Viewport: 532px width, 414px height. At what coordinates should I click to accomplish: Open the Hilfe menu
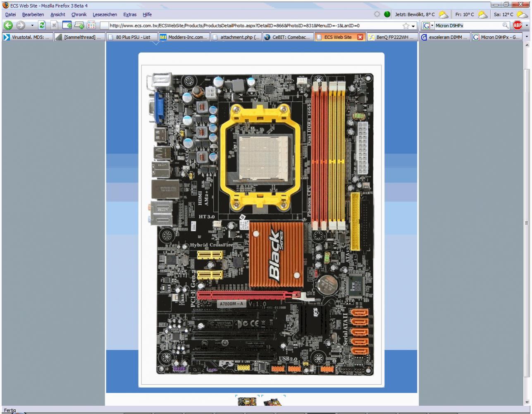(147, 14)
